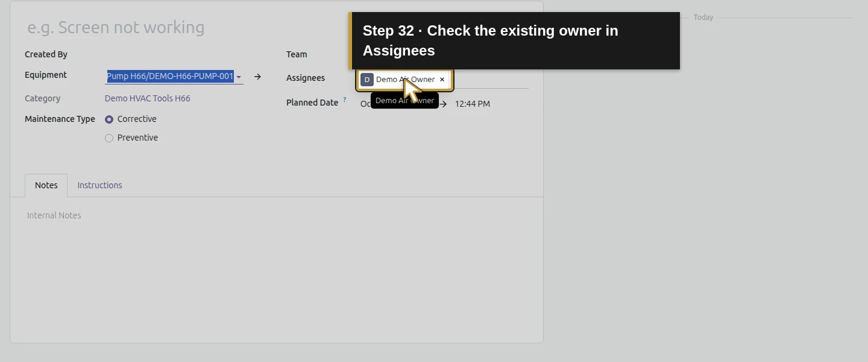Open the Demo HVAC Tools H66 category
The width and height of the screenshot is (868, 362).
tap(148, 98)
